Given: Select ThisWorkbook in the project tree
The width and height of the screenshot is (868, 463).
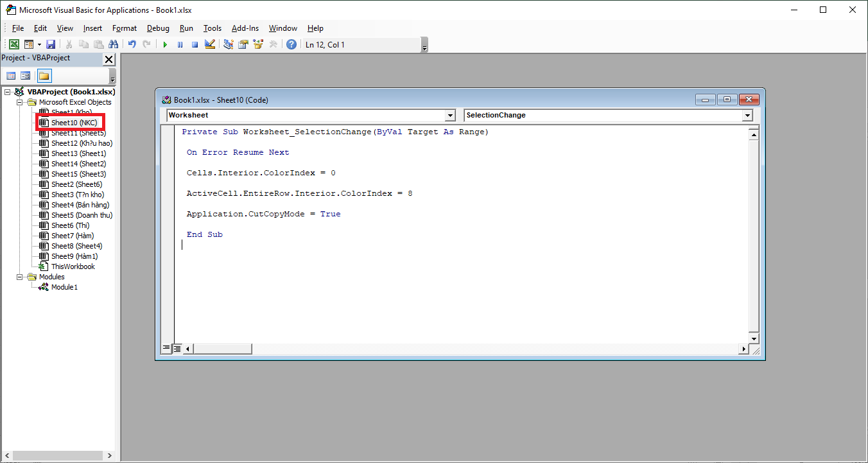Looking at the screenshot, I should tap(73, 266).
